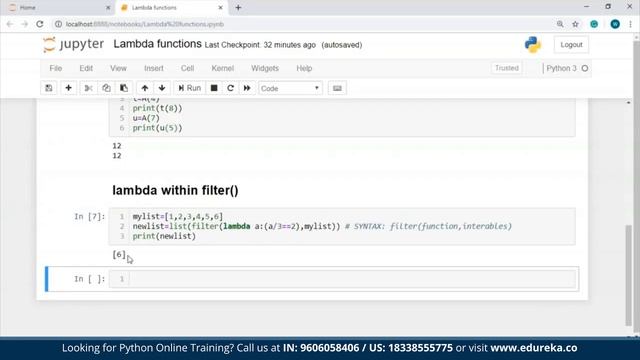Screen dimensions: 640x360
Task: Move the selected cell down arrow
Action: 162,88
